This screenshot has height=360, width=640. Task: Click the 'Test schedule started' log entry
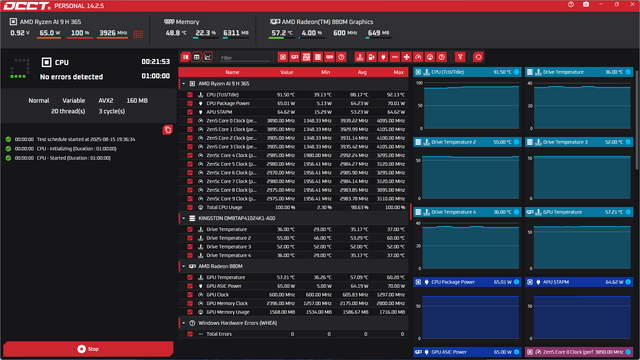(x=86, y=139)
